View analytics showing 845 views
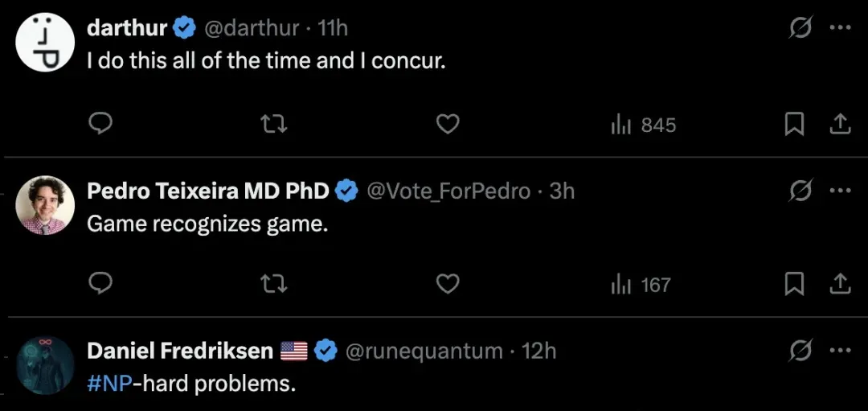The height and width of the screenshot is (411, 868). tap(643, 125)
